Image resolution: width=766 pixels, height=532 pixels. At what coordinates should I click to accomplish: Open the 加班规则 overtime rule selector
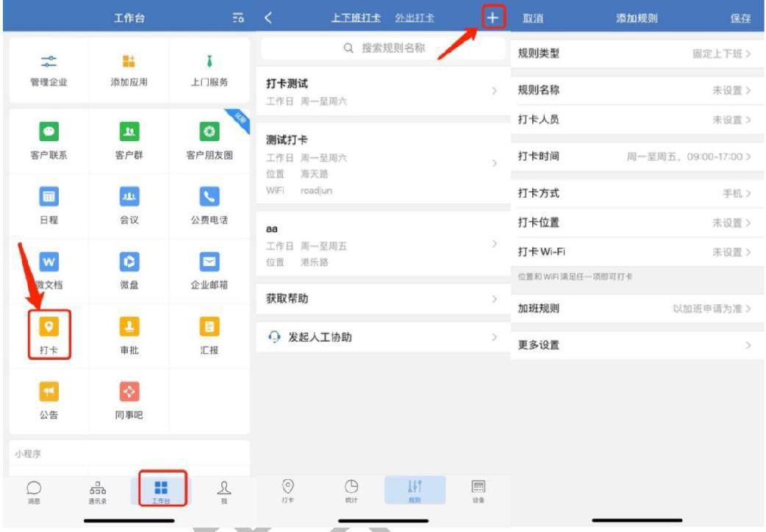(635, 309)
